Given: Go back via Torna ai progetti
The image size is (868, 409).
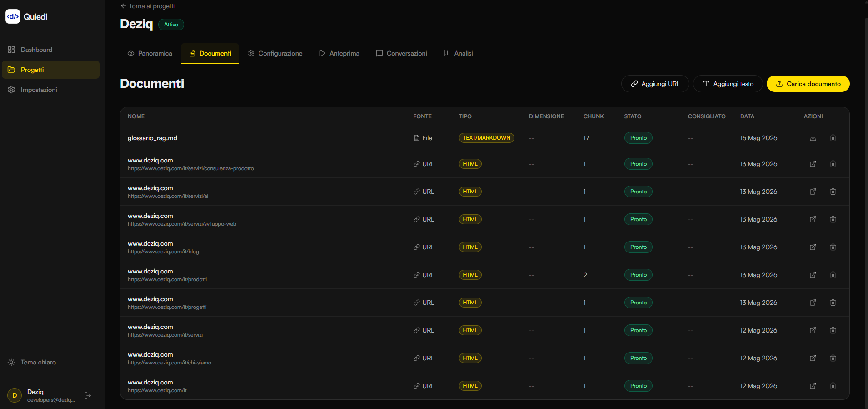Looking at the screenshot, I should pyautogui.click(x=147, y=6).
